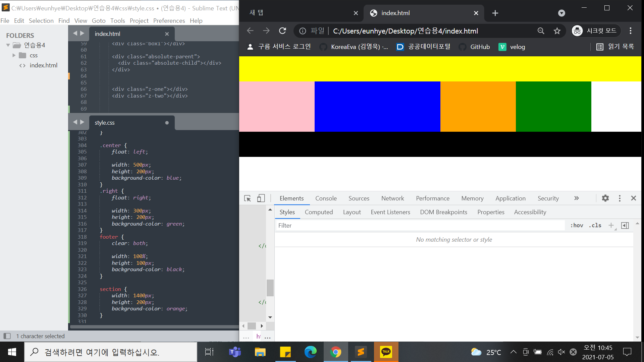Collapse the 연습용4 folder tree
This screenshot has width=644, height=362.
click(8, 45)
